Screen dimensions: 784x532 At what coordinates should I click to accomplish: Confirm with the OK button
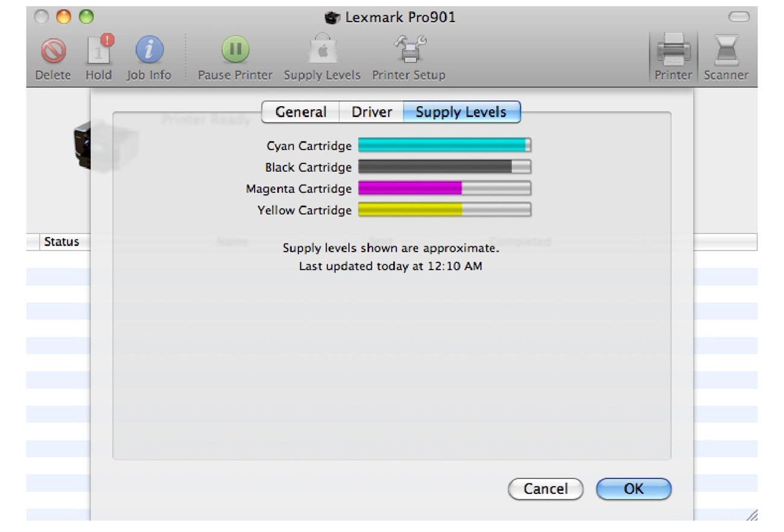(x=633, y=489)
